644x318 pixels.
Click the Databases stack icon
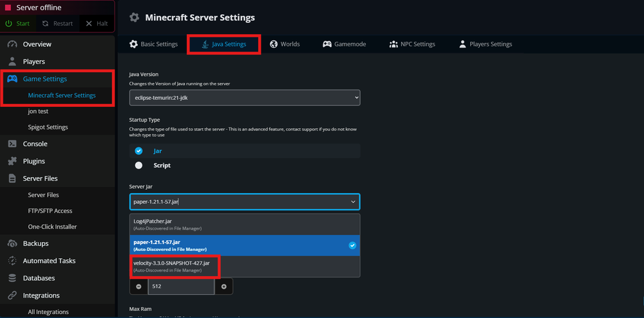pyautogui.click(x=12, y=278)
